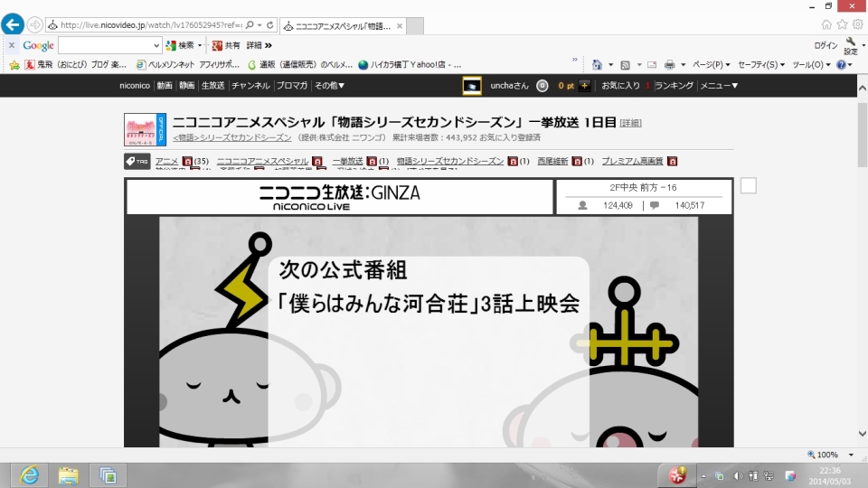Screen dimensions: 868x488
Task: Expand the その他▼ header dropdown
Action: (x=329, y=86)
